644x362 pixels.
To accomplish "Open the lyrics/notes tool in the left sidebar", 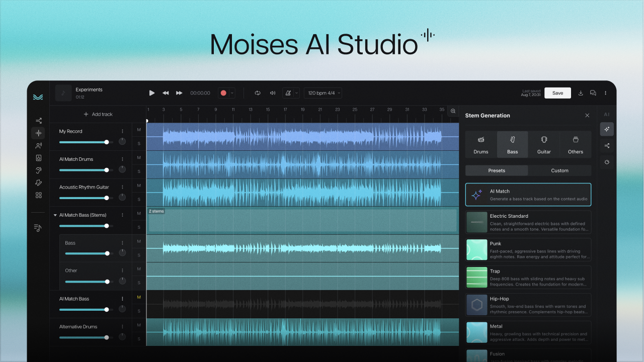I will 38,227.
